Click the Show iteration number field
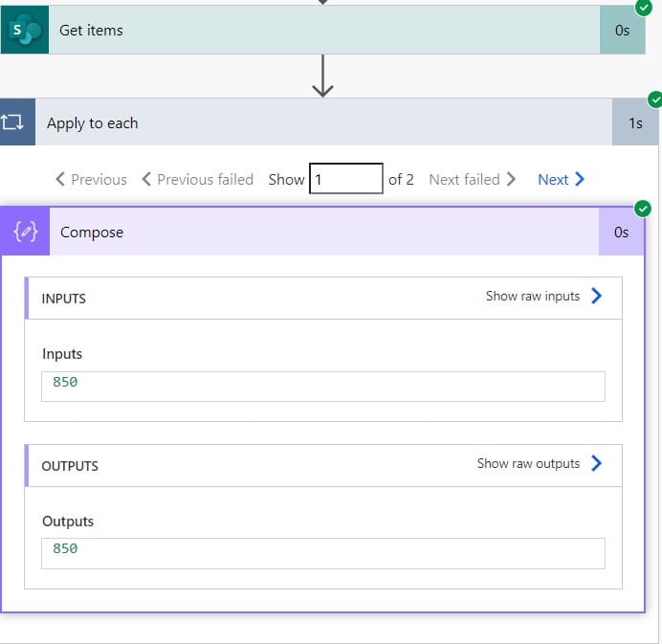 (x=346, y=179)
